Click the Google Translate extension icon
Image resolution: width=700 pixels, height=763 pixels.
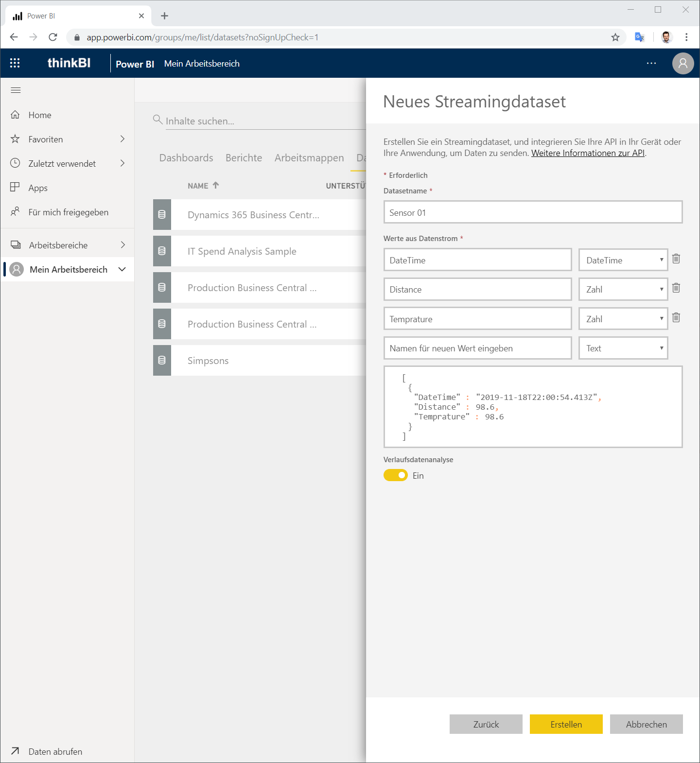pos(640,37)
